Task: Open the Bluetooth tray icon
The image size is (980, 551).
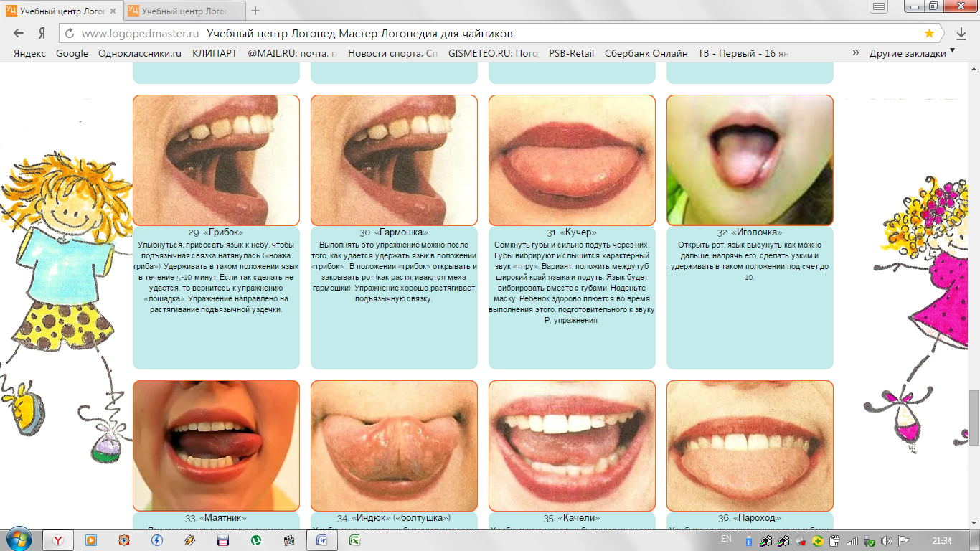Action: [x=749, y=540]
